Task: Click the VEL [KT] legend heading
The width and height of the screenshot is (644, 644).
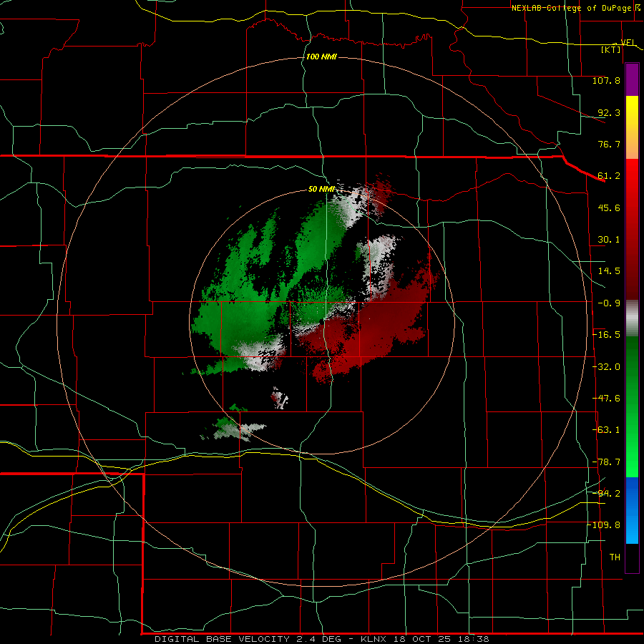Action: (618, 46)
